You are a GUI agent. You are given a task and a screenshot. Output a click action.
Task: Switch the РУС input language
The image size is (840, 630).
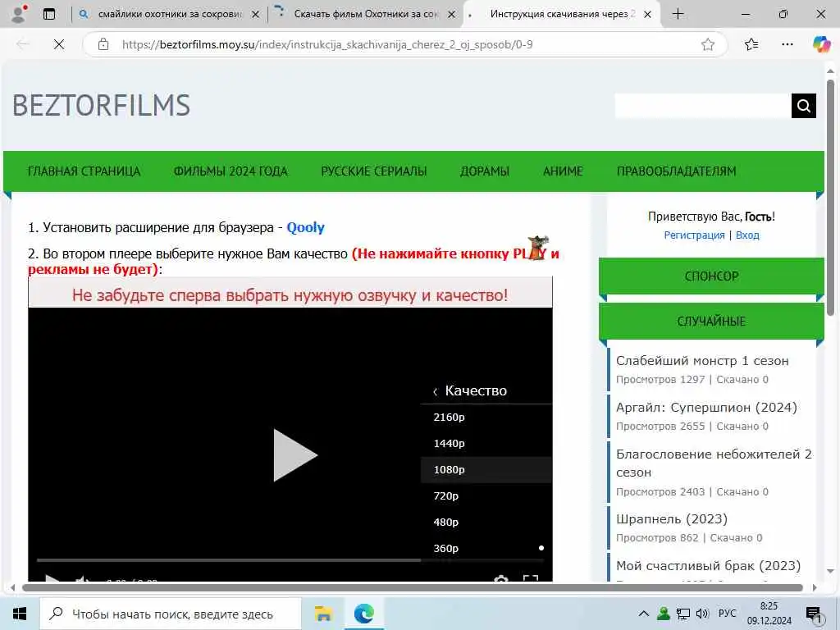pyautogui.click(x=727, y=614)
